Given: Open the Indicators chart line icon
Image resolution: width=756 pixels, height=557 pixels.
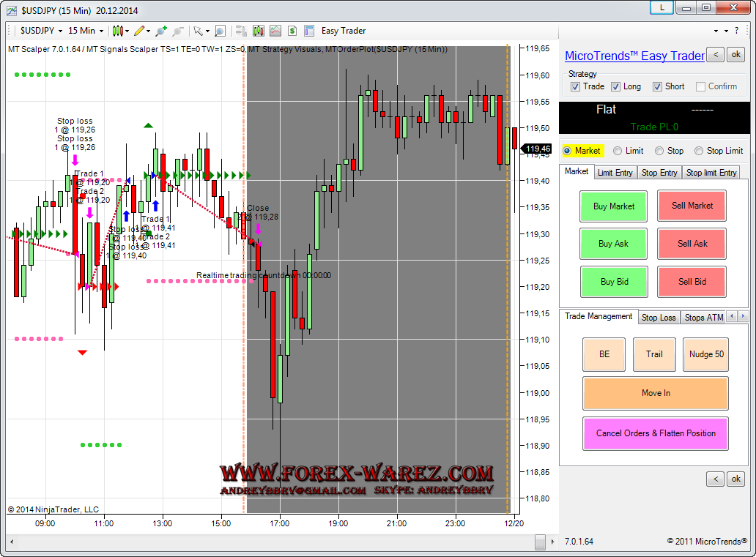Looking at the screenshot, I should (275, 31).
